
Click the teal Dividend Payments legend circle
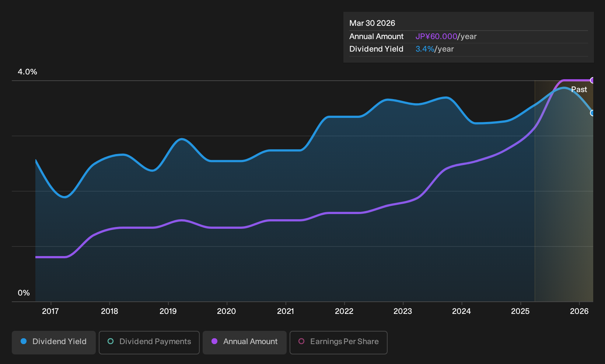coord(111,342)
